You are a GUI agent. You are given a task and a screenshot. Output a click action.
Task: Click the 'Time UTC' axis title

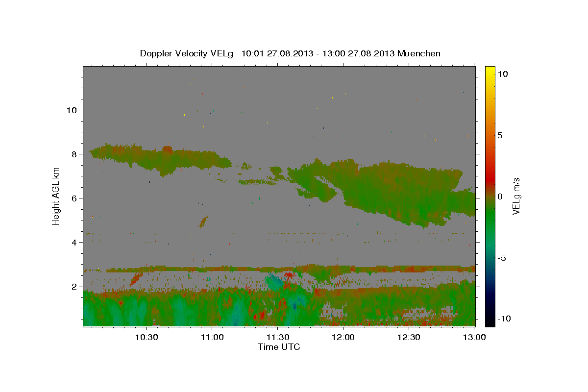pyautogui.click(x=279, y=347)
